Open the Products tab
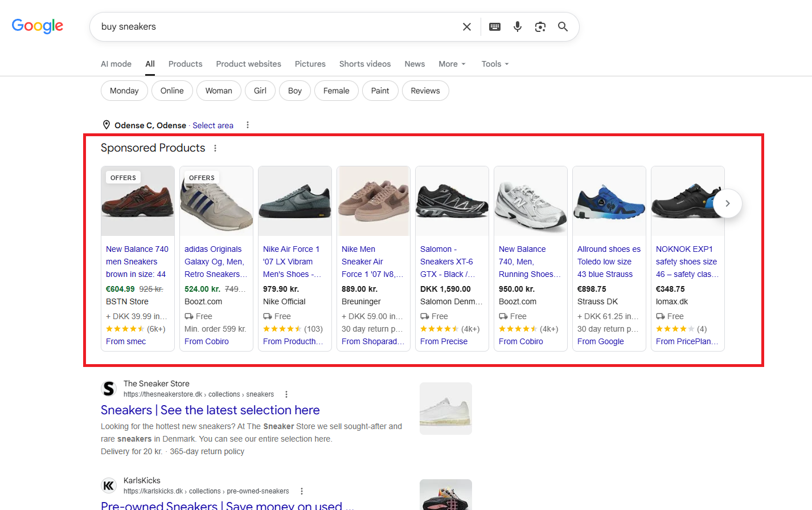Viewport: 812px width, 510px height. tap(185, 64)
